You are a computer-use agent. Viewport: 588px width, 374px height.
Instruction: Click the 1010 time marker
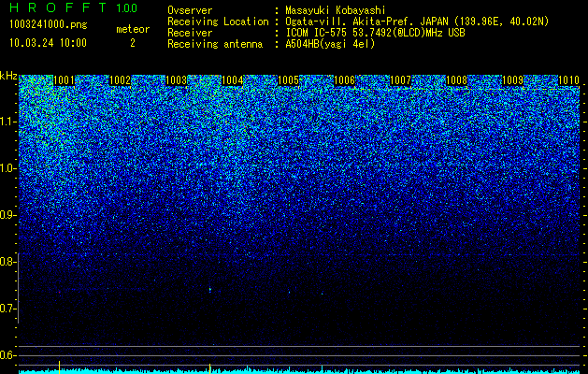click(x=569, y=80)
